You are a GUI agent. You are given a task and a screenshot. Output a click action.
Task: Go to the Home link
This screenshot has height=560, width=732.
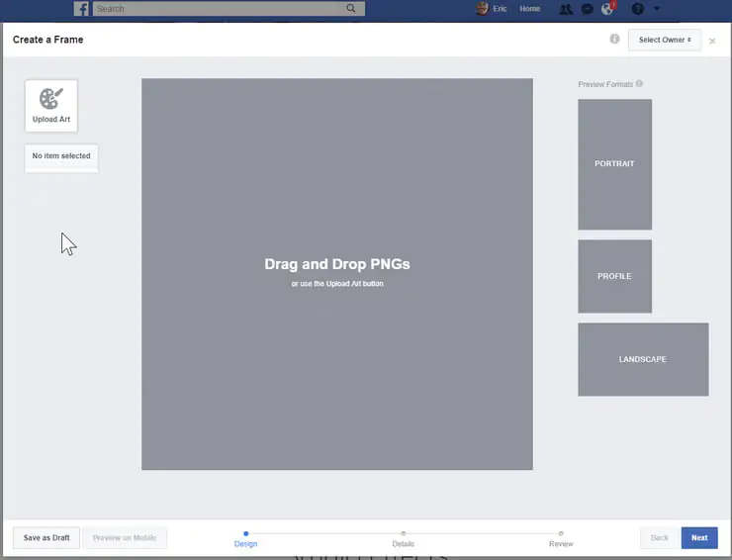coord(530,8)
